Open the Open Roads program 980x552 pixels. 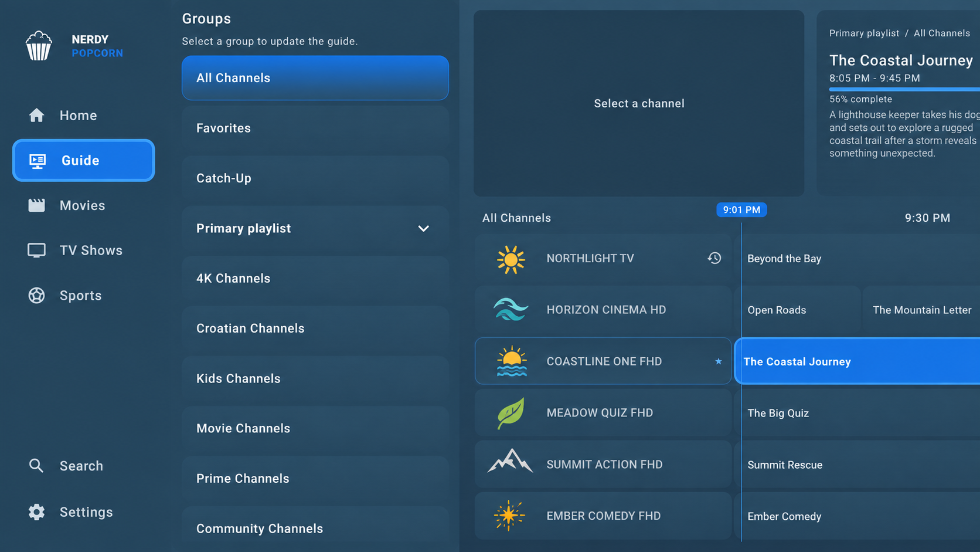pos(798,310)
